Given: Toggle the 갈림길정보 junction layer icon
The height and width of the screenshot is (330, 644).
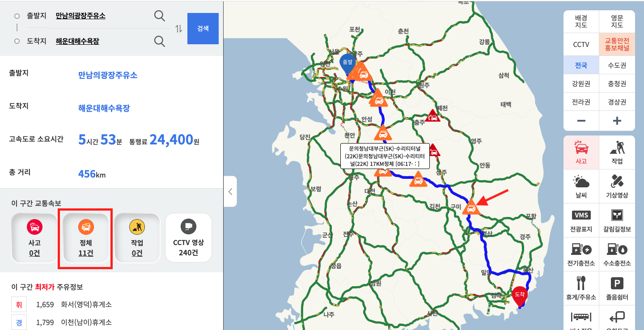Looking at the screenshot, I should pyautogui.click(x=617, y=220).
